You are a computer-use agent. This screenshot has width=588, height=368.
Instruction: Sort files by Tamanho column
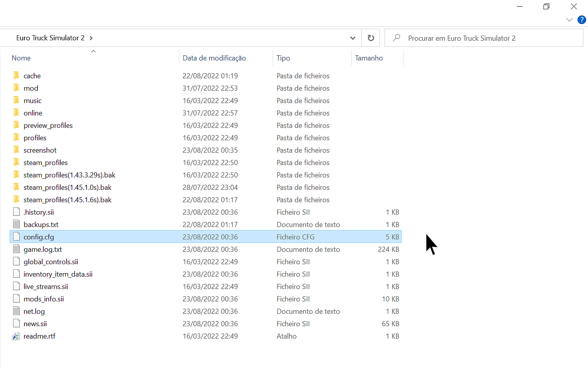pos(369,58)
